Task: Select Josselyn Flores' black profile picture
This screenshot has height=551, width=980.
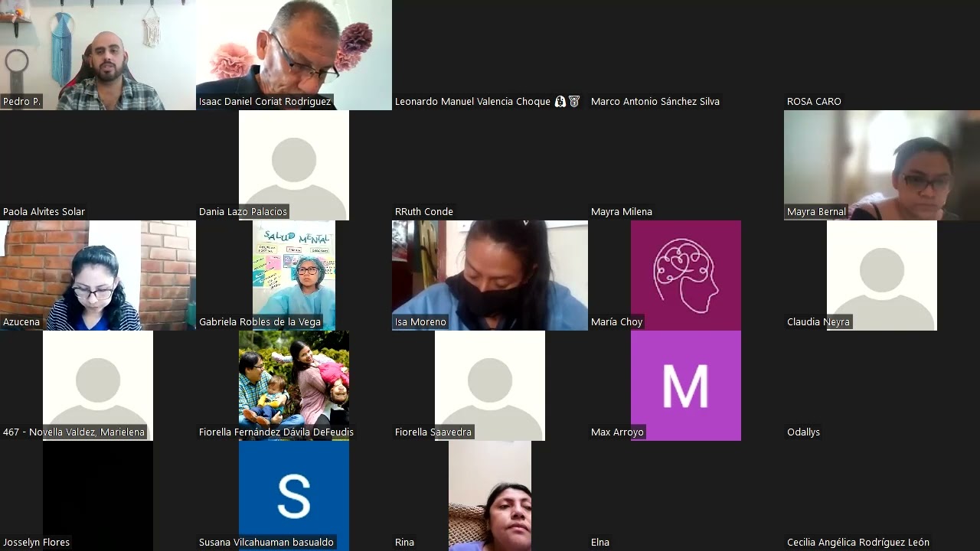Action: [x=98, y=496]
